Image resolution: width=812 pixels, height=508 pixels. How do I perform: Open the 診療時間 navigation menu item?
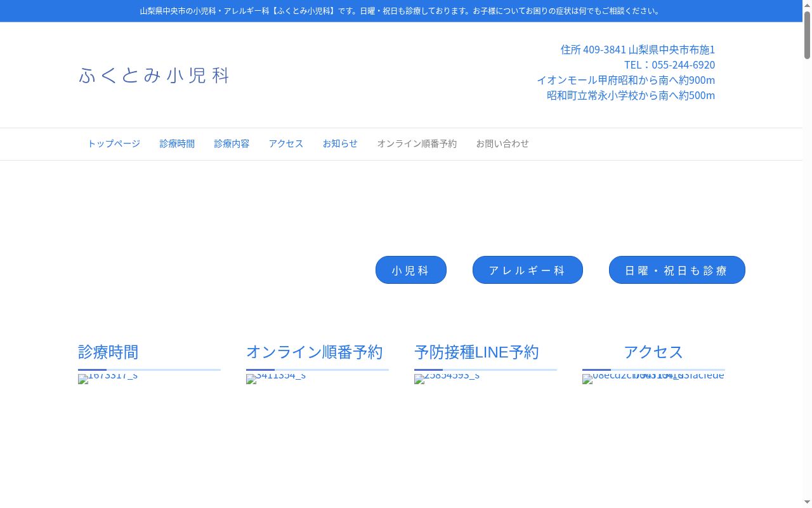click(x=177, y=144)
